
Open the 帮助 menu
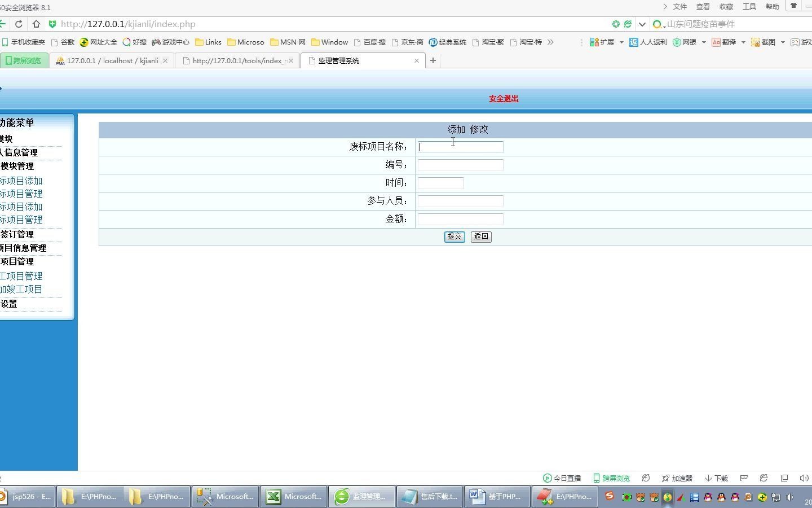(x=773, y=7)
